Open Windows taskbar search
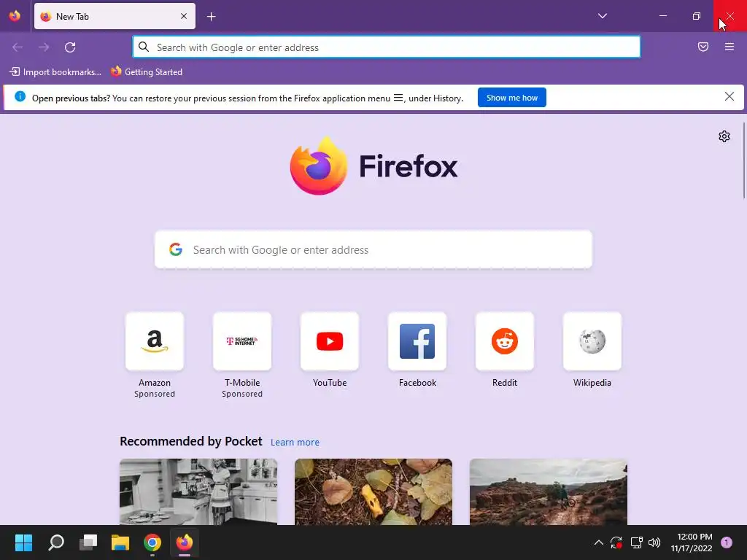The height and width of the screenshot is (560, 747). (x=56, y=542)
